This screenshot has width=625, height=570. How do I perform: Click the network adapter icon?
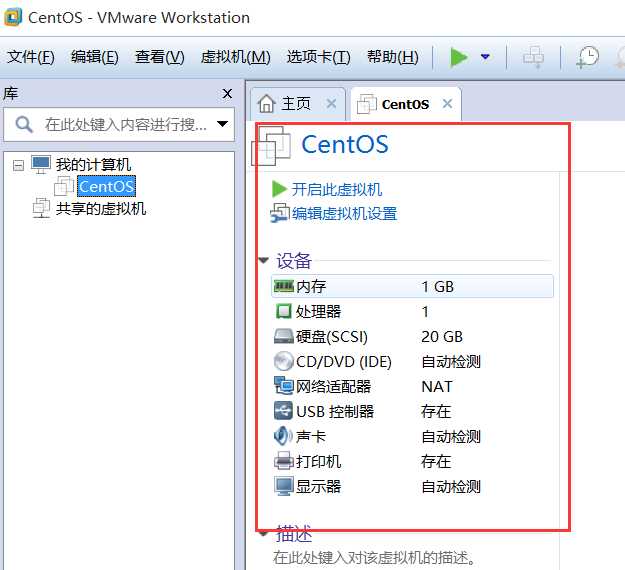click(284, 386)
